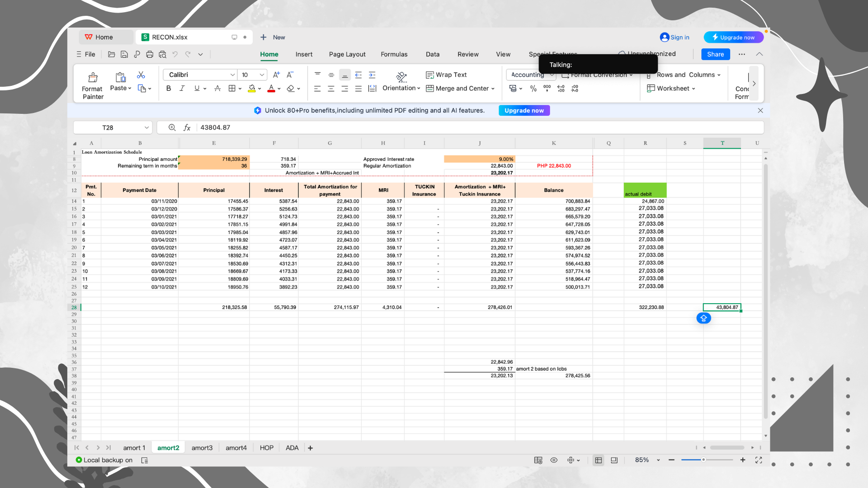868x488 pixels.
Task: Click the strikethrough text icon
Action: tap(217, 89)
